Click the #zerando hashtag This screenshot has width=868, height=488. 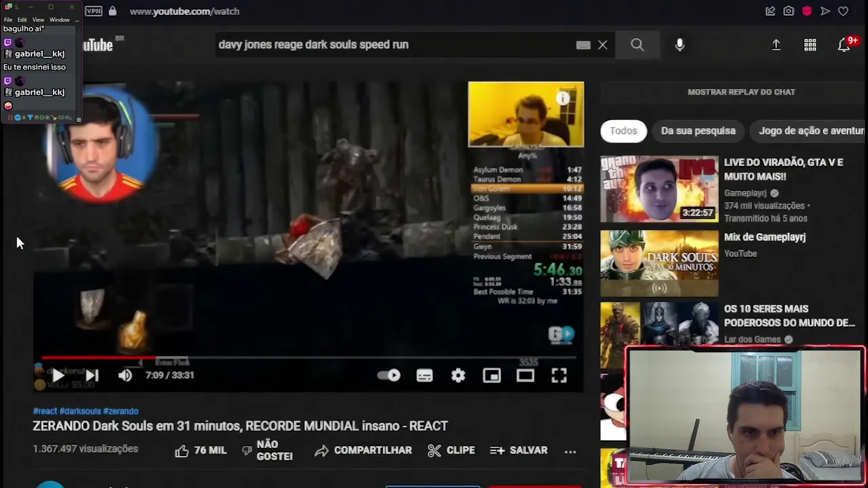(x=121, y=411)
